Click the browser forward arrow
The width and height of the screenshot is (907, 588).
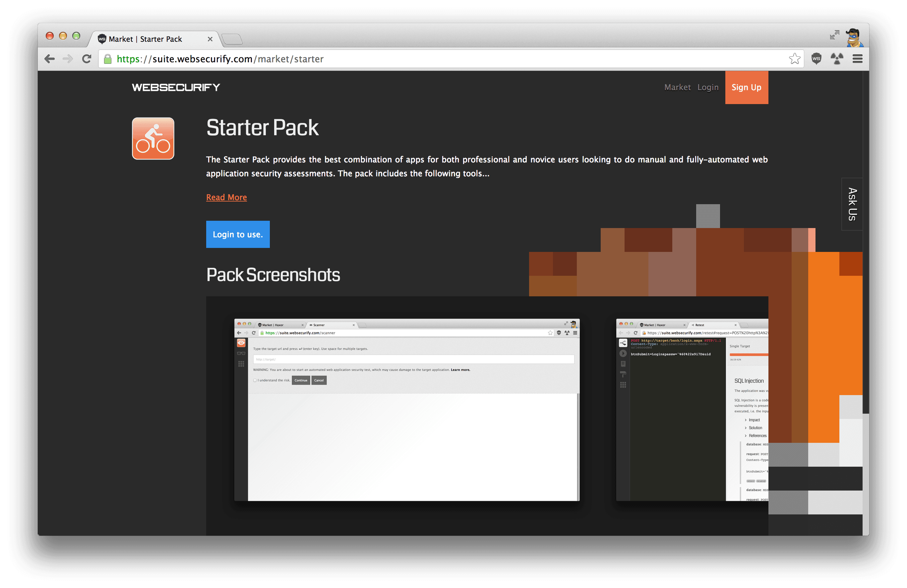coord(68,59)
